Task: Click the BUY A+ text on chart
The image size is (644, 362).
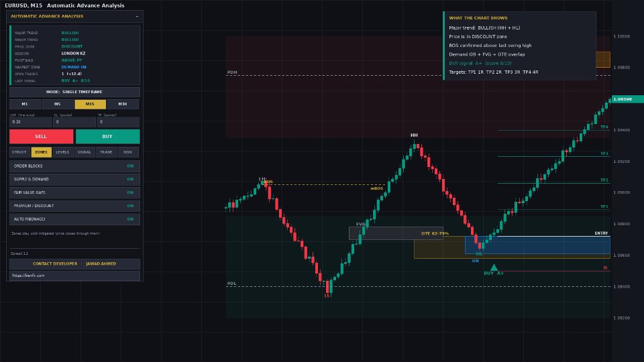Action: click(x=494, y=274)
